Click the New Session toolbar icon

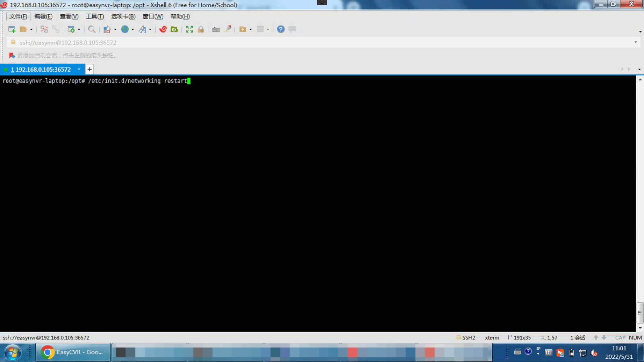pos(12,29)
